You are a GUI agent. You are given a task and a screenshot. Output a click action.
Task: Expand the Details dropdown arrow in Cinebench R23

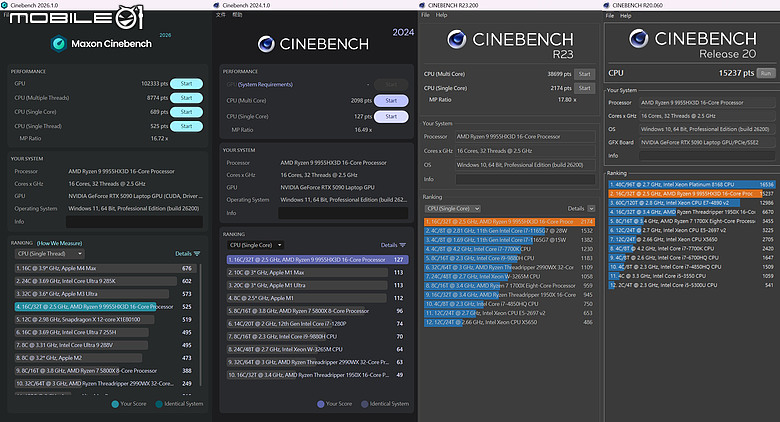tap(591, 209)
